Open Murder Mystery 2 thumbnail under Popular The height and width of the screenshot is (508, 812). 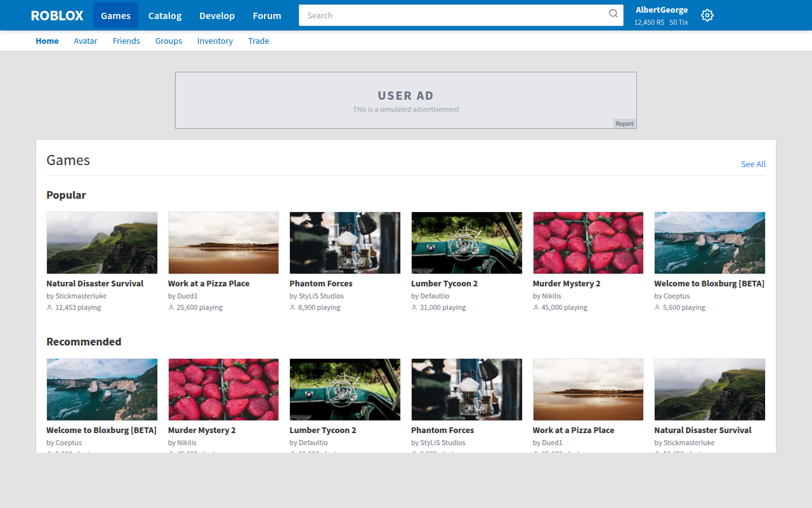tap(588, 243)
